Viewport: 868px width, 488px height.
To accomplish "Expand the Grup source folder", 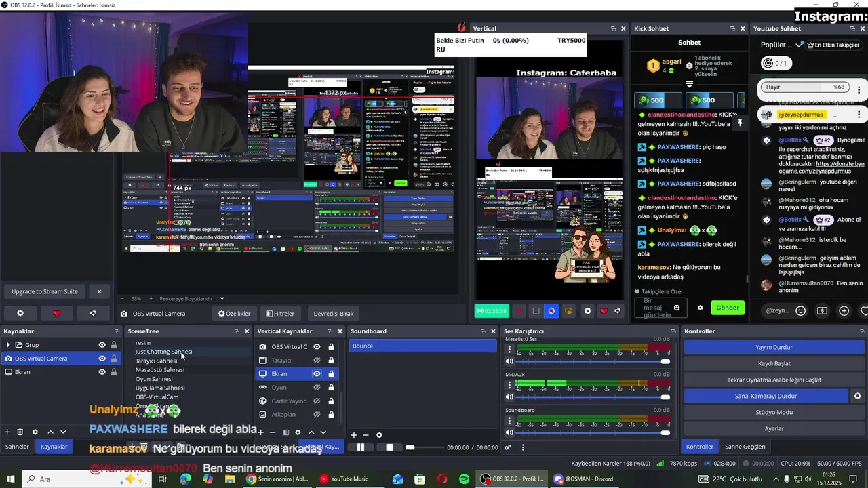I will point(8,345).
